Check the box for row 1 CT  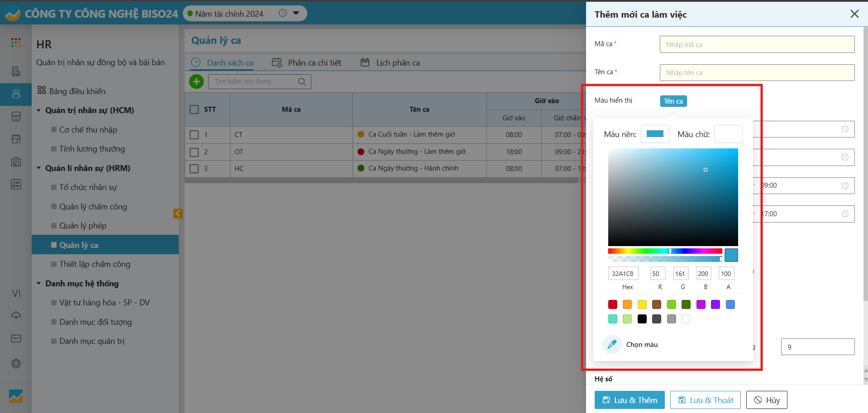click(194, 135)
